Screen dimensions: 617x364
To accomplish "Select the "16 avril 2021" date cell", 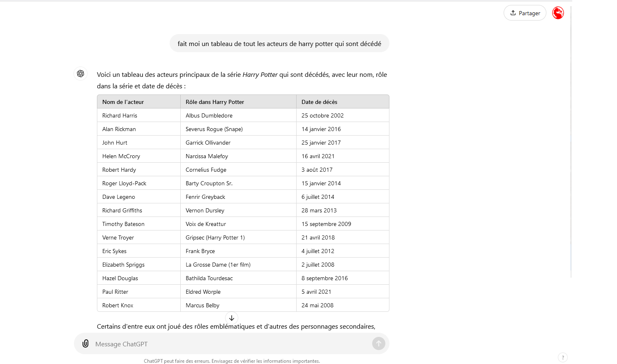I will 318,156.
